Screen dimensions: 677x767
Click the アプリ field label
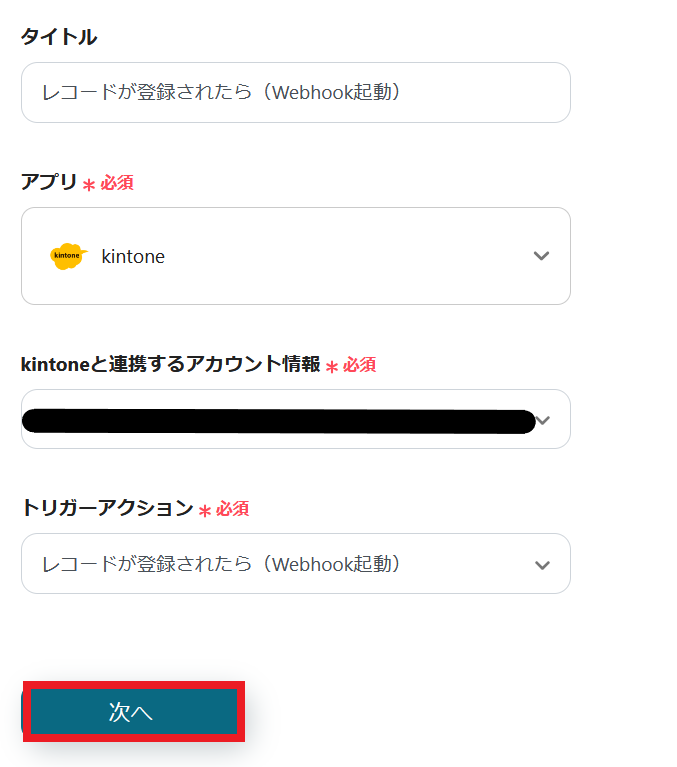[49, 182]
